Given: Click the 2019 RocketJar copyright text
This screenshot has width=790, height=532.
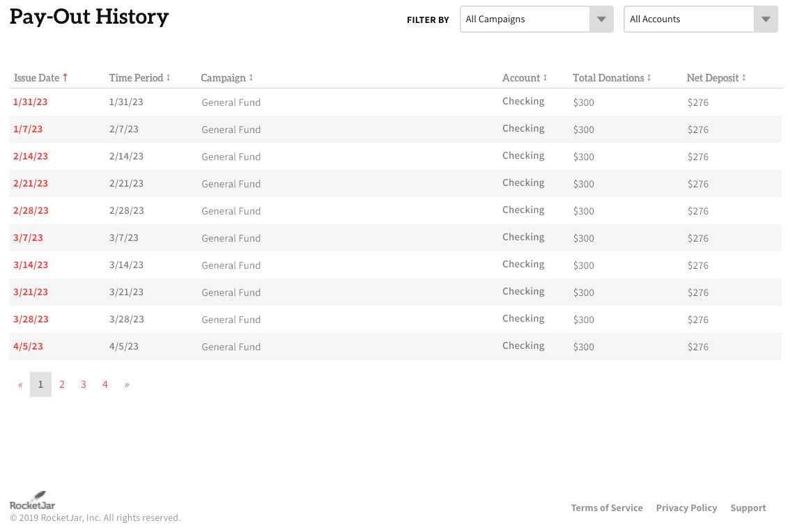Looking at the screenshot, I should click(x=95, y=518).
